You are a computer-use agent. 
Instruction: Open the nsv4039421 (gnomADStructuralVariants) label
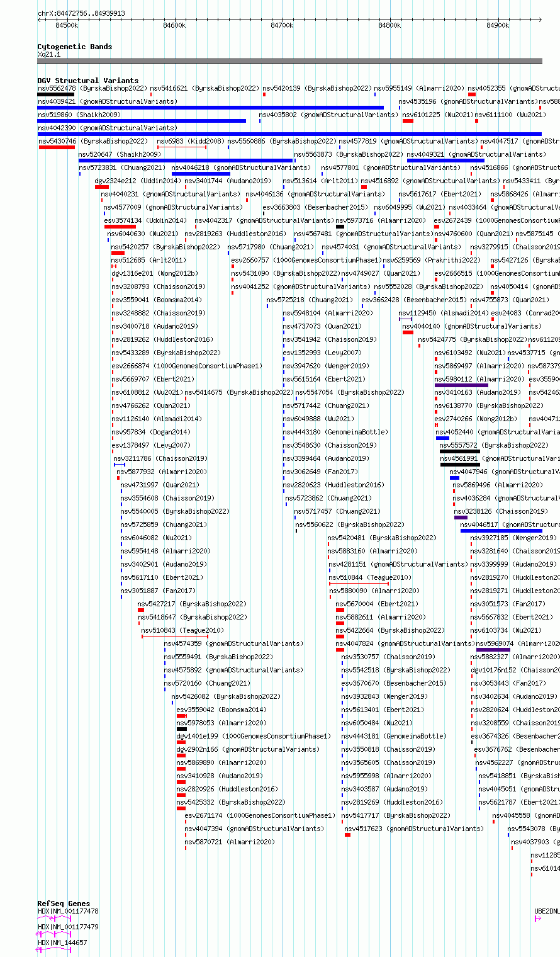pos(108,101)
